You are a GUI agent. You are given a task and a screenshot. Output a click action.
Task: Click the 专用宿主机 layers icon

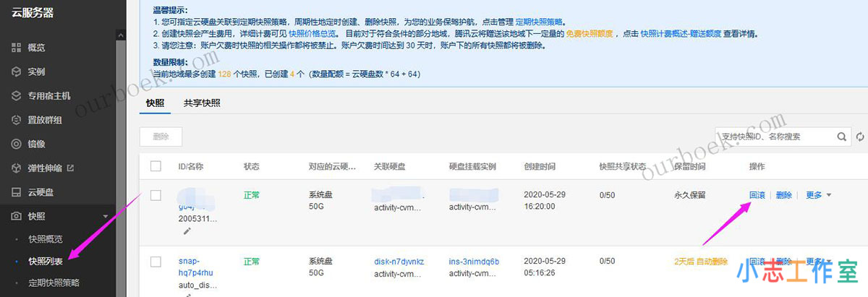click(16, 95)
